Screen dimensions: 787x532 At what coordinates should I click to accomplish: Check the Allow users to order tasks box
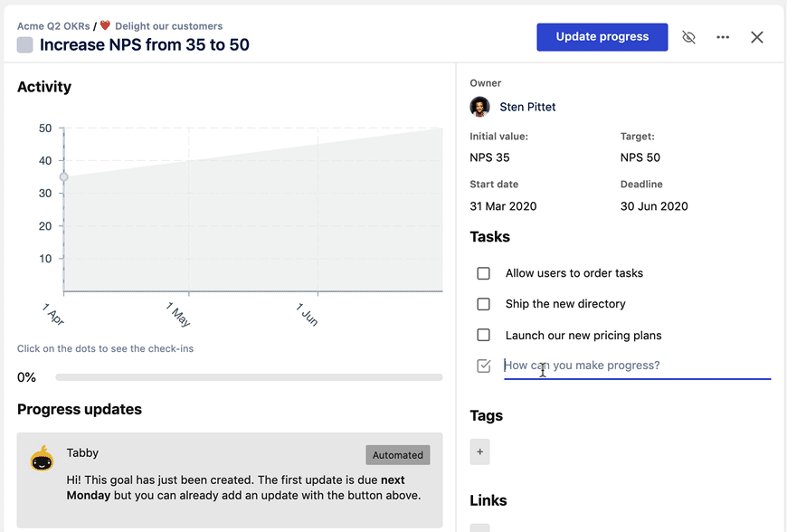484,273
